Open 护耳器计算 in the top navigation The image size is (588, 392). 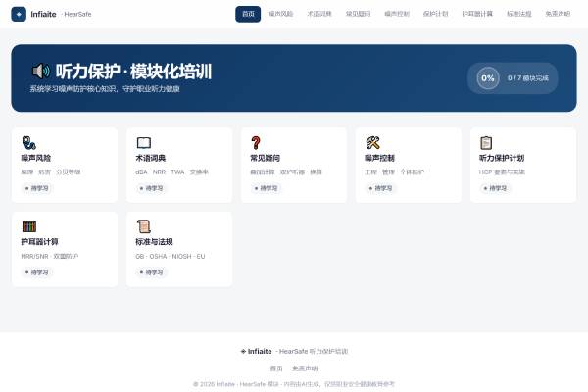(x=477, y=15)
